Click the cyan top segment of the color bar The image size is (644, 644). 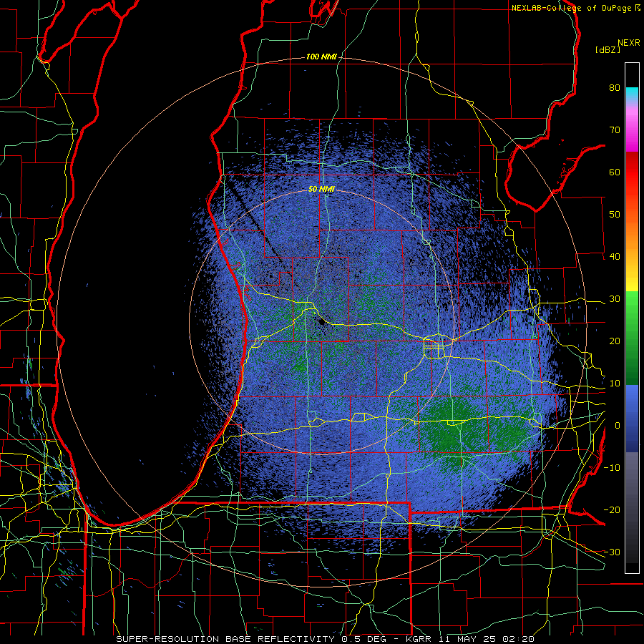[632, 94]
